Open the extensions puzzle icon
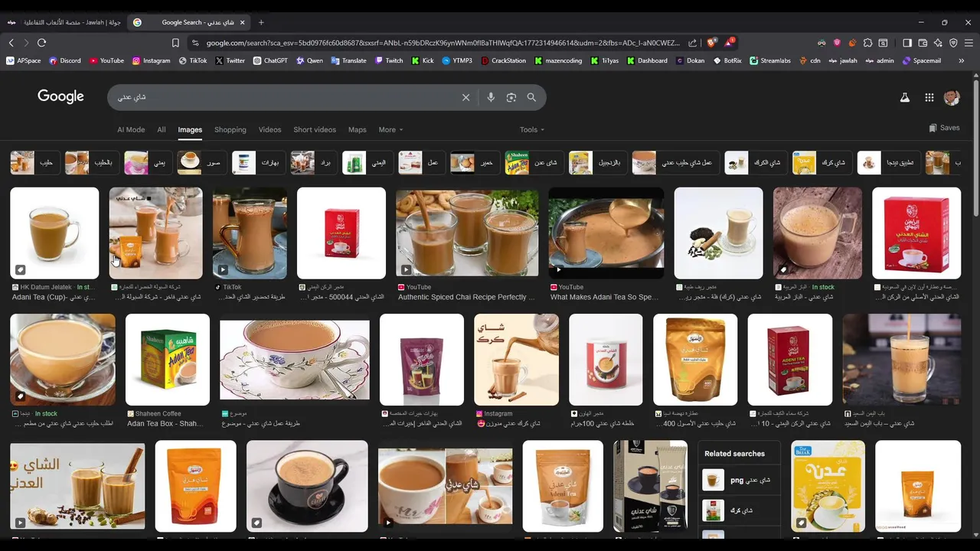980x551 pixels. pyautogui.click(x=867, y=43)
